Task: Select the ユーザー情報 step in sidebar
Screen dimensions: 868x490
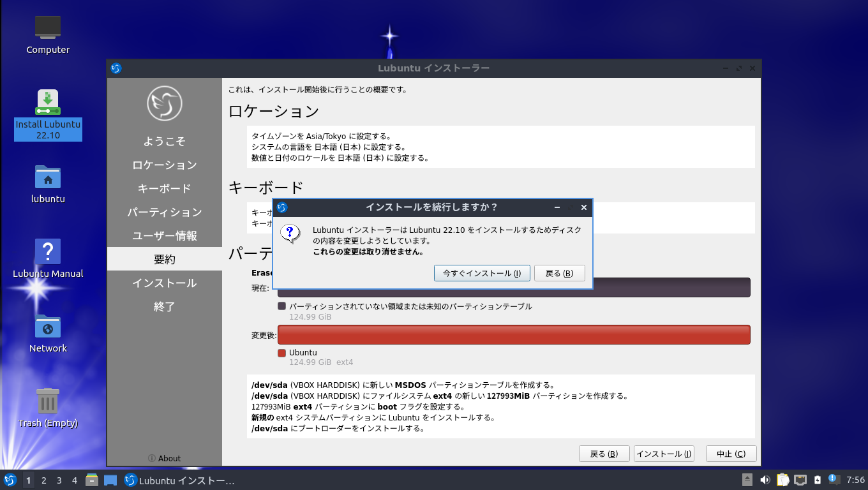Action: click(165, 236)
